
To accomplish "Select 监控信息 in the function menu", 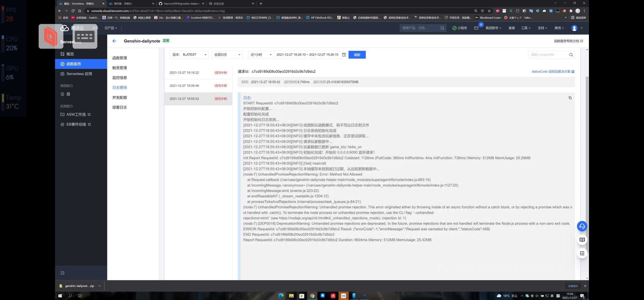I will (x=120, y=77).
